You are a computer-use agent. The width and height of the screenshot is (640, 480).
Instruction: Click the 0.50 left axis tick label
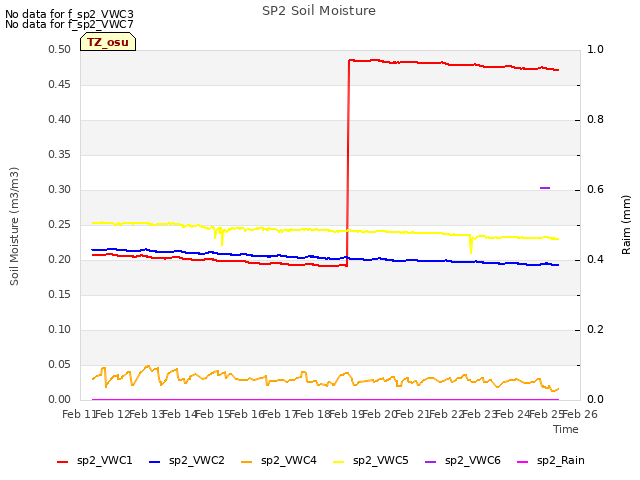tap(60, 49)
